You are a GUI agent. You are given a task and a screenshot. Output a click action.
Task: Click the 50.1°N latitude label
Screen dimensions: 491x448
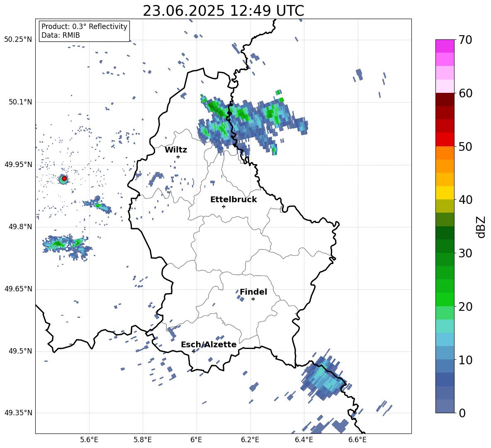click(20, 102)
